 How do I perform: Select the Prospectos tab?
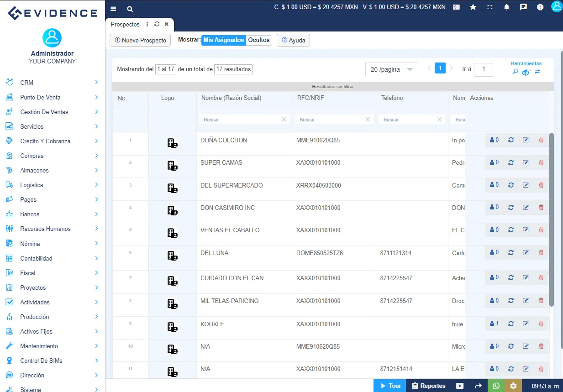click(125, 24)
